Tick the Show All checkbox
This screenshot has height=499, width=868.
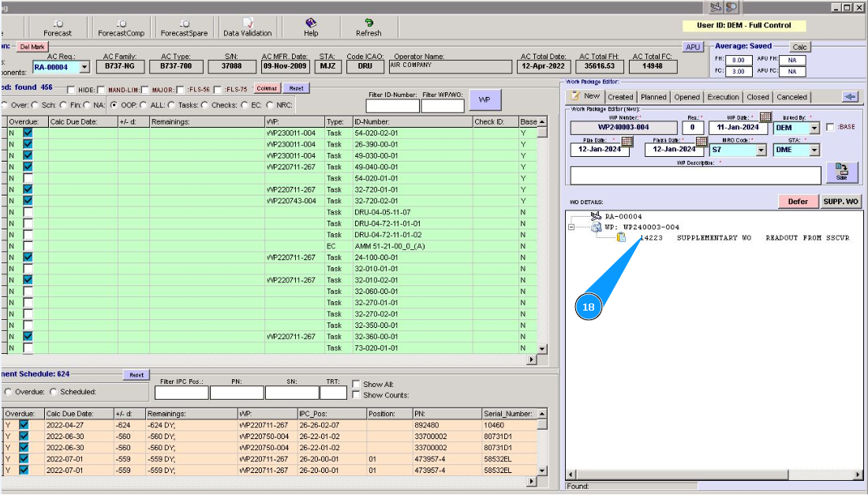point(357,385)
